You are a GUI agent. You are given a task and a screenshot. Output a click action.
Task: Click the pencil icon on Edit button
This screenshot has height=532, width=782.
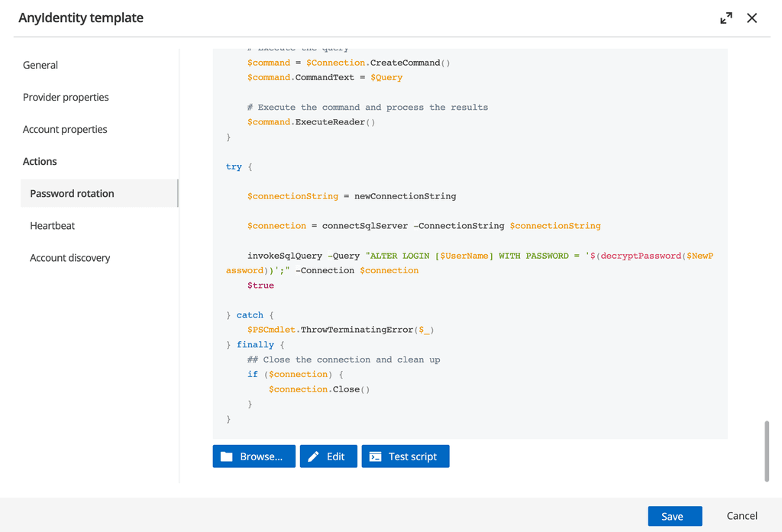(x=313, y=456)
